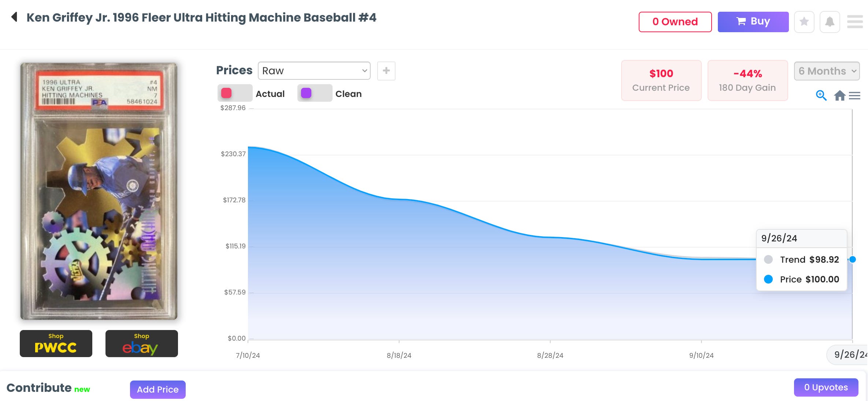Click the 8/18/24 axis date label
868x401 pixels.
399,355
